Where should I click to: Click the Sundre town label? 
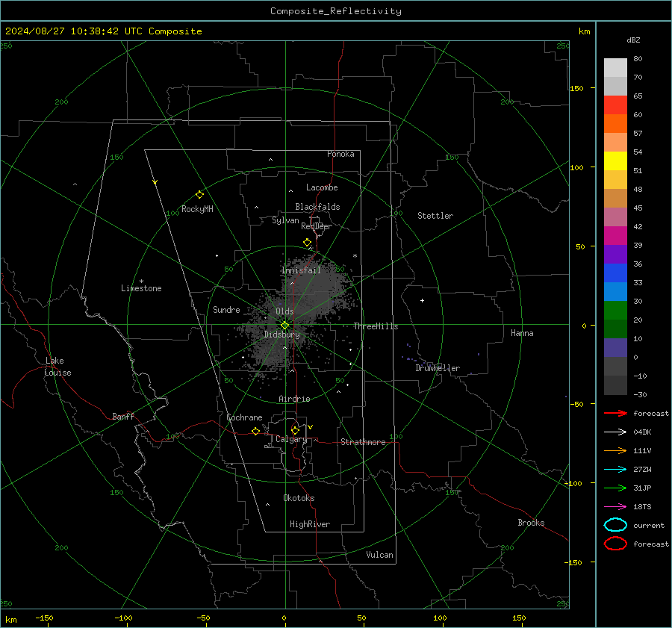[226, 309]
